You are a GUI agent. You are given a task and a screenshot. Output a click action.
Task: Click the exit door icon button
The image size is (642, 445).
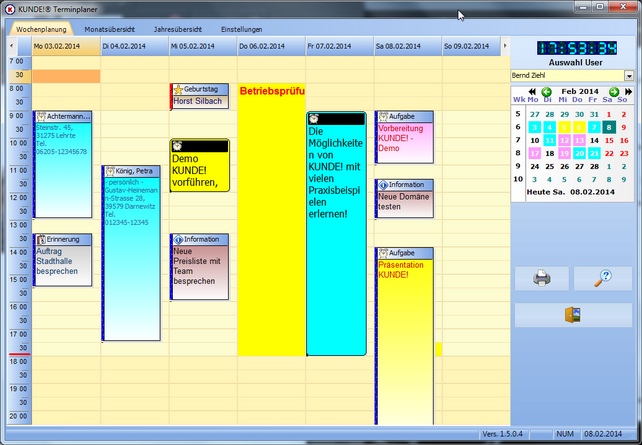click(573, 315)
